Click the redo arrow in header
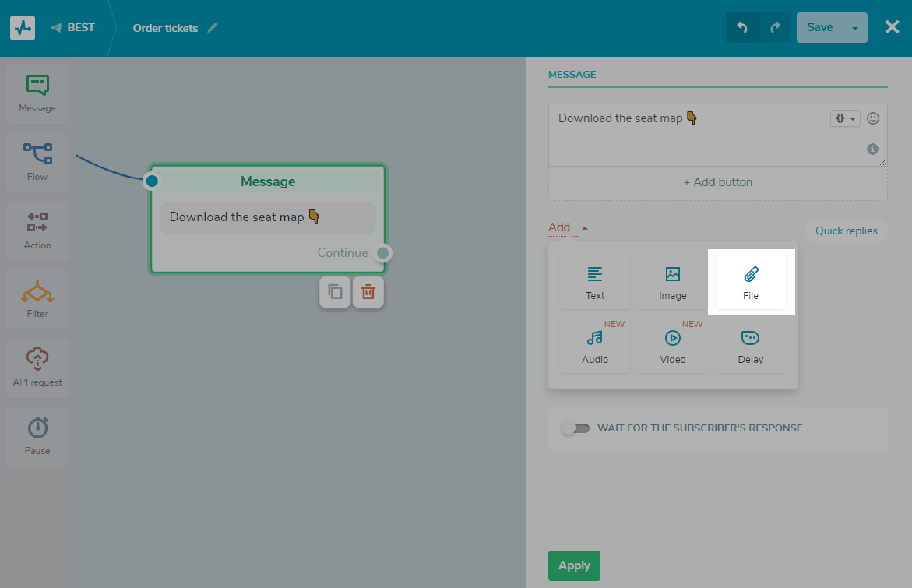The image size is (912, 588). pos(775,27)
